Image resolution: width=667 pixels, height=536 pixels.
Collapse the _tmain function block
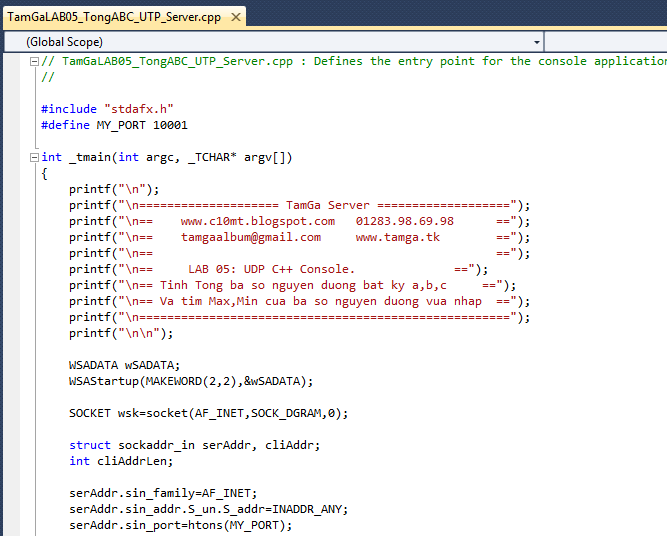(x=34, y=158)
